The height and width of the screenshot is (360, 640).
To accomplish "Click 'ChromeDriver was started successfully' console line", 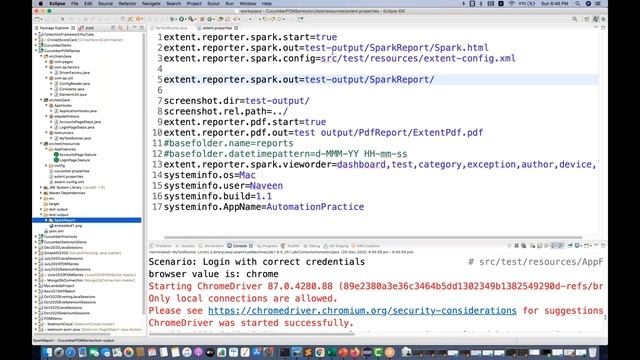I will pyautogui.click(x=251, y=323).
